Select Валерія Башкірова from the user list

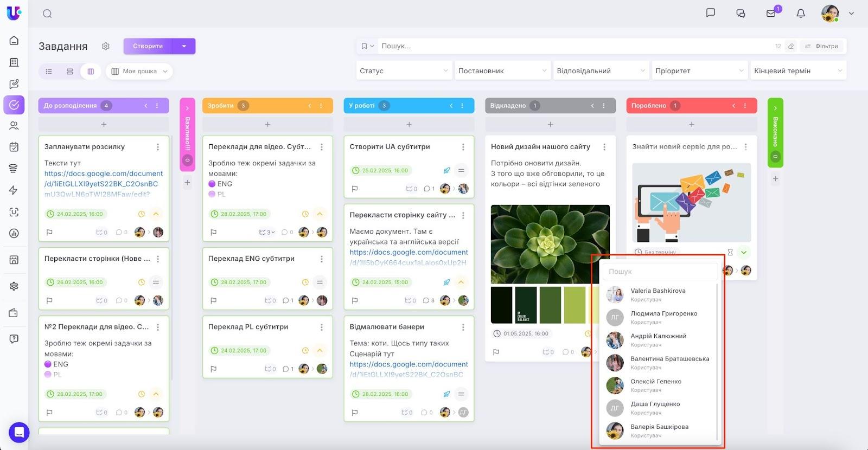660,430
